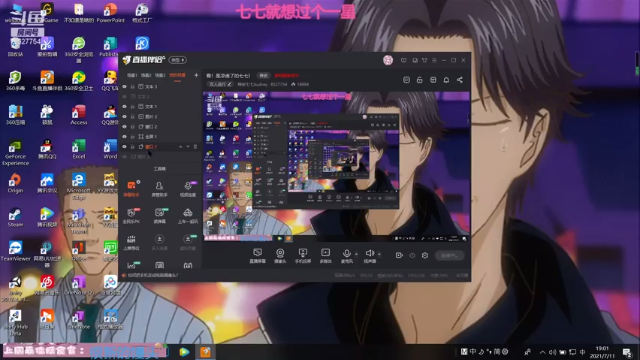Expand the speaker options arrow
Viewport: 640px width, 360px height.
[380, 254]
